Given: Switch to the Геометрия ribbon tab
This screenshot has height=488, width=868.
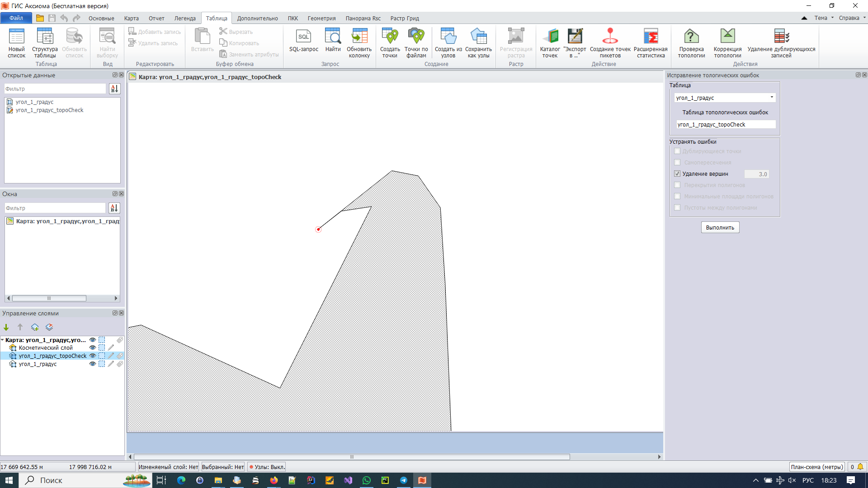Looking at the screenshot, I should (321, 18).
